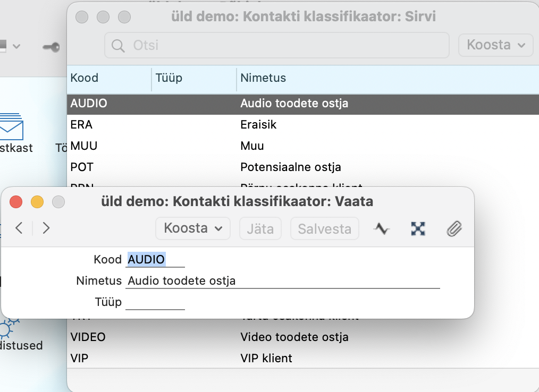Sort list by Kood column header
Viewport: 539px width, 392px height.
[x=85, y=78]
